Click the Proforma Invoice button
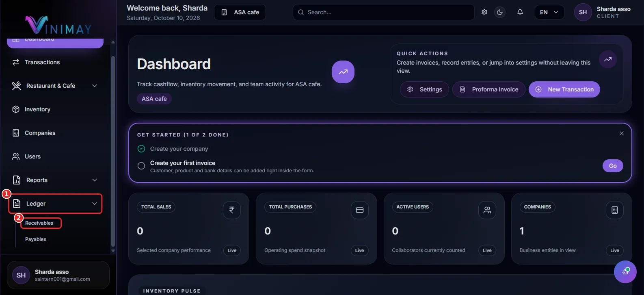 pyautogui.click(x=489, y=89)
